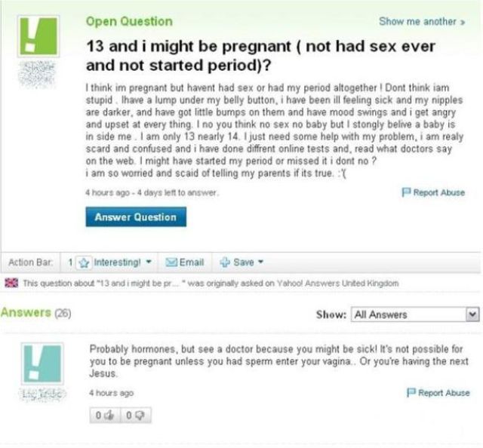Click the question's Report Abuse flag
The width and height of the screenshot is (483, 448).
[x=408, y=192]
